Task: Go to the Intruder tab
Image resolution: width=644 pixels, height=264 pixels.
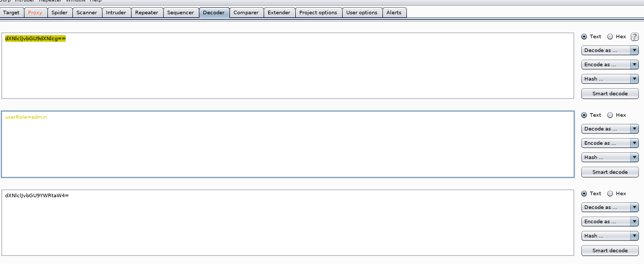Action: coord(116,13)
